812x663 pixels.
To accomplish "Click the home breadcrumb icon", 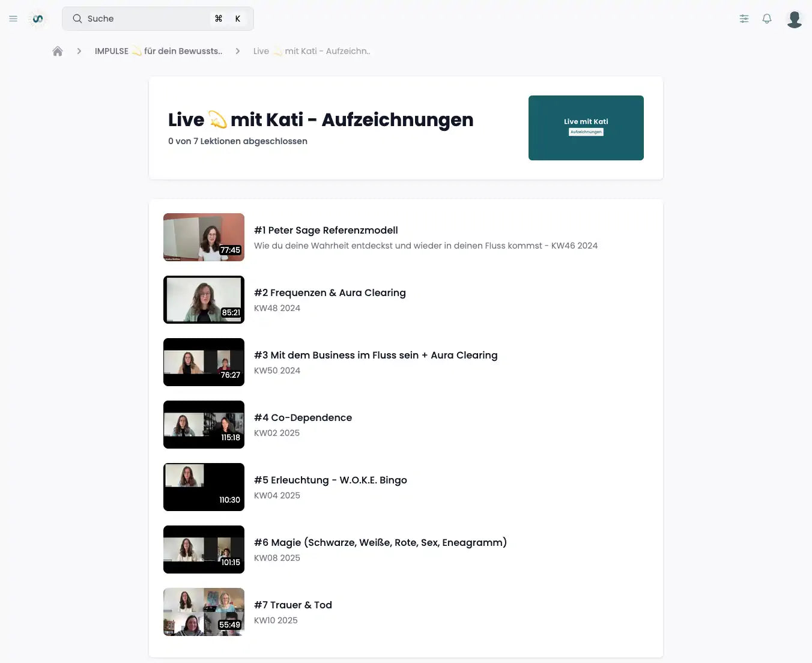I will 58,51.
